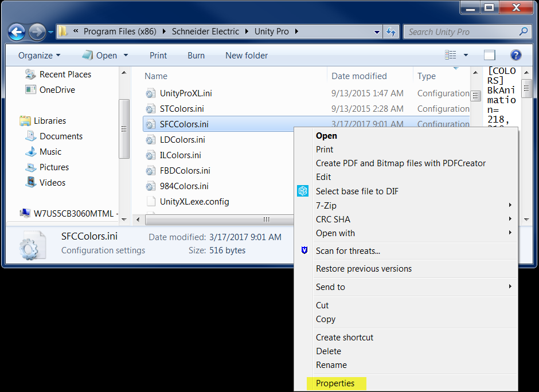
Task: Sort by the Name column header
Action: coord(156,76)
